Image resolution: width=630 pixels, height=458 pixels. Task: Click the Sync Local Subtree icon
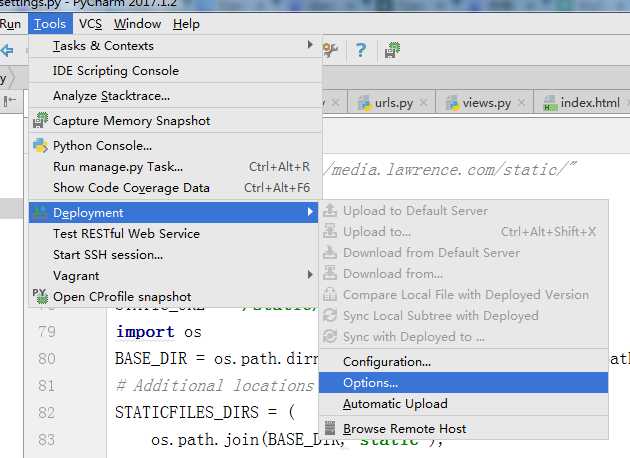[x=330, y=315]
